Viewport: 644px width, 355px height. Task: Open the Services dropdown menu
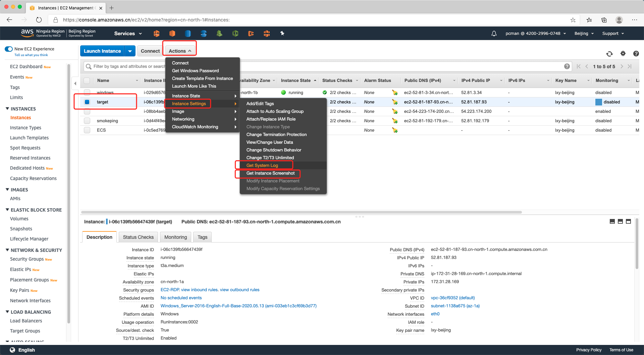click(128, 34)
